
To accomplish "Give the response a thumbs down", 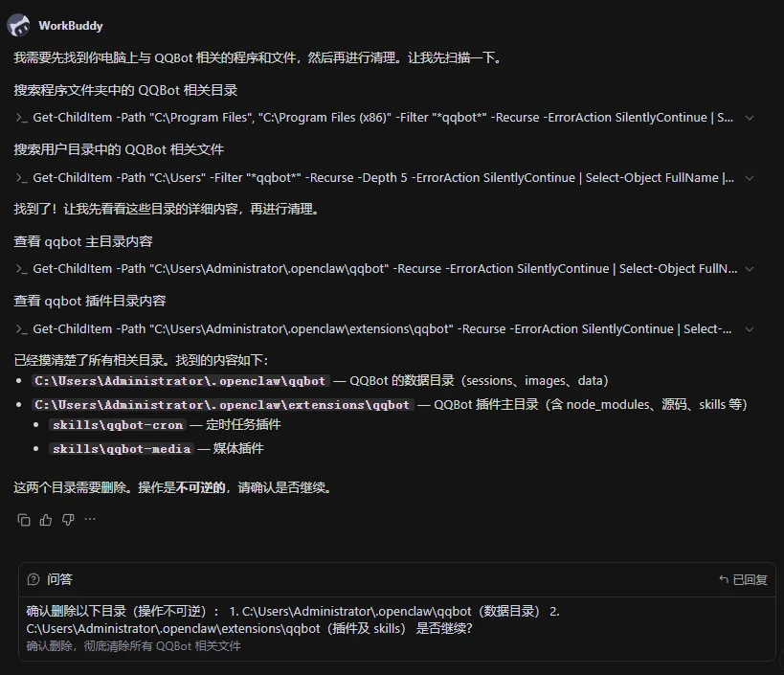I will coord(68,520).
